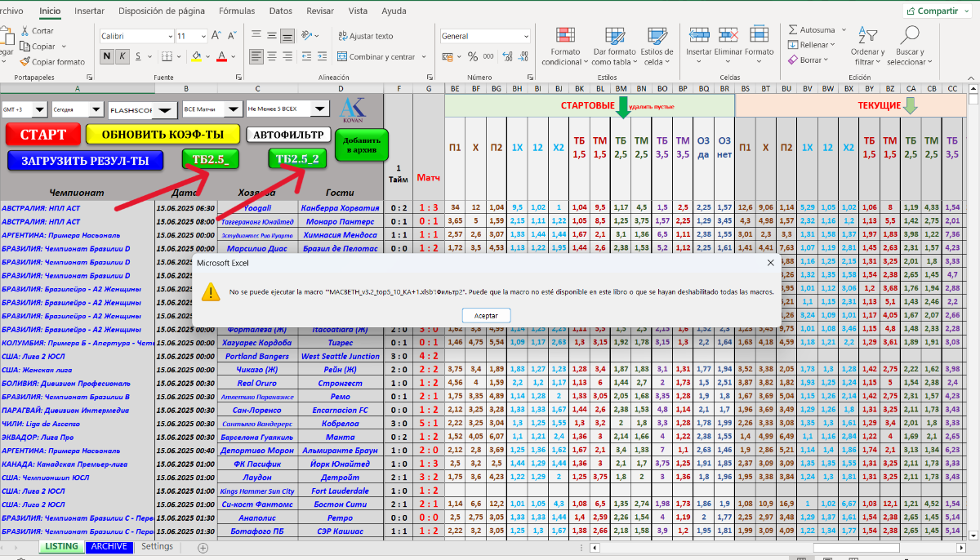Click the yellow fill color swatch

(196, 56)
